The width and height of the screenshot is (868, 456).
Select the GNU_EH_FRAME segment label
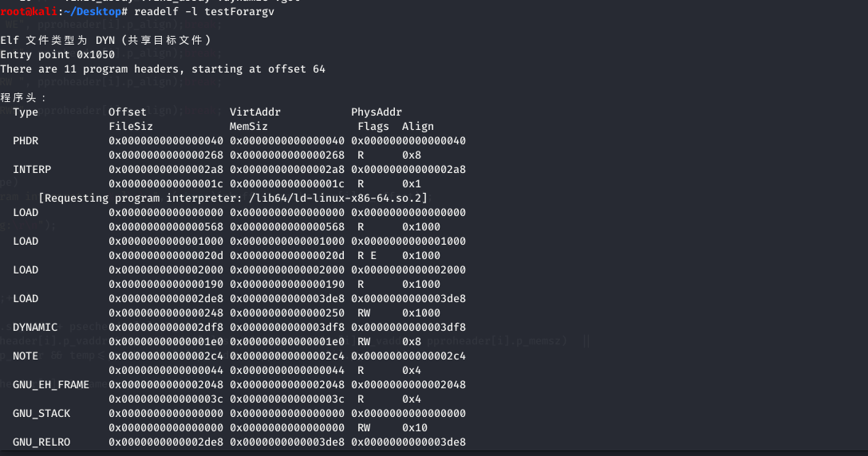click(x=51, y=385)
